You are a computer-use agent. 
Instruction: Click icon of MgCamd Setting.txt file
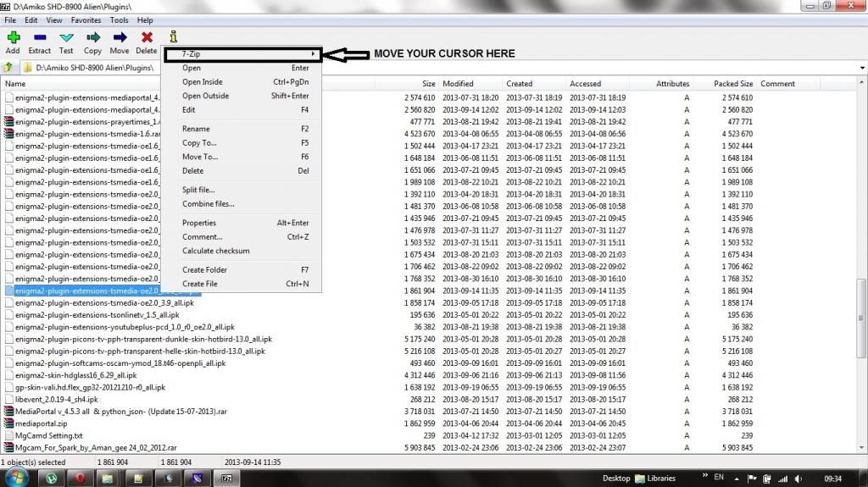pyautogui.click(x=8, y=435)
